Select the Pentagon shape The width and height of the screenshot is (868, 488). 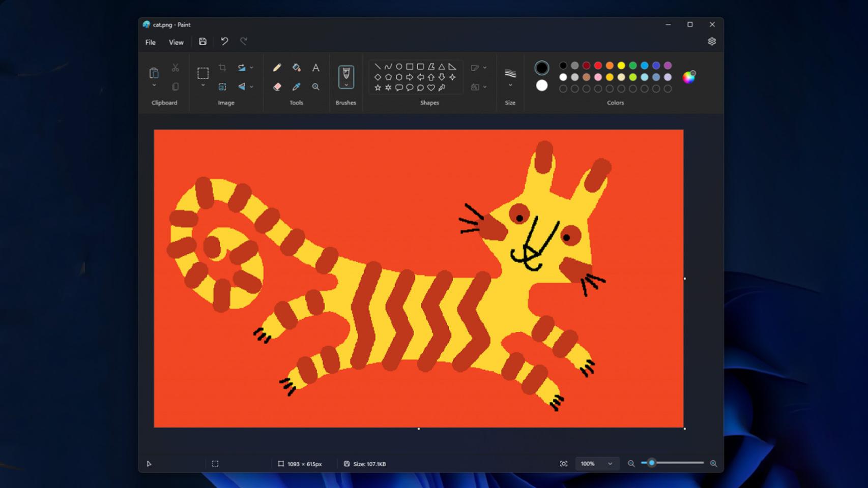tap(388, 77)
